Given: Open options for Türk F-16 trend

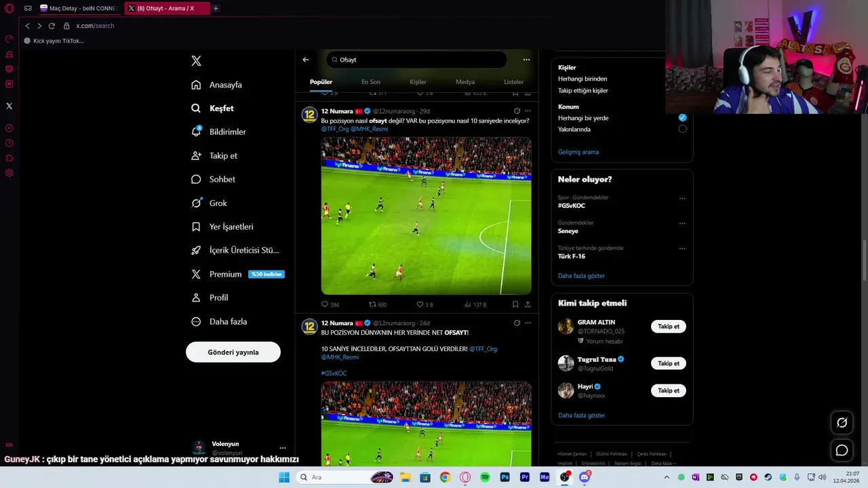Looking at the screenshot, I should pyautogui.click(x=682, y=249).
